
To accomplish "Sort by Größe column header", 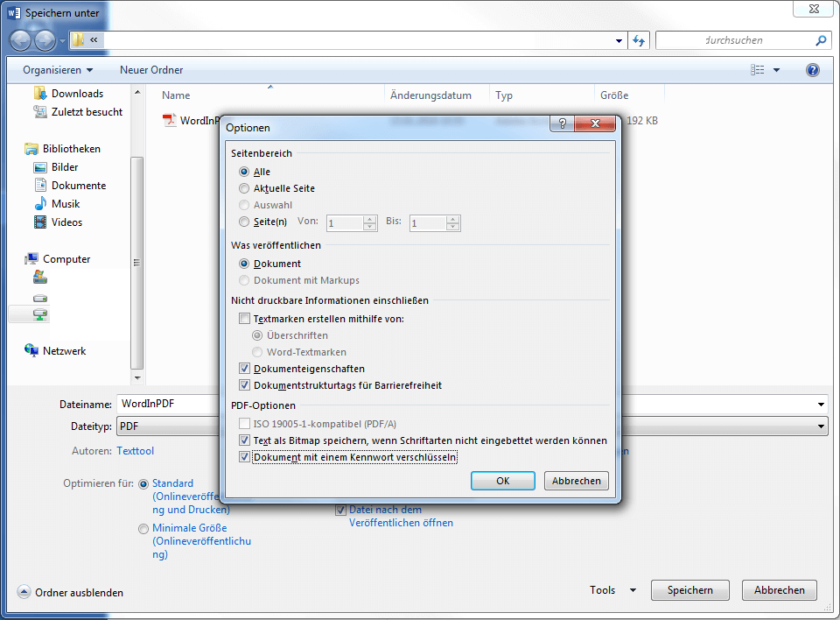I will click(x=614, y=95).
